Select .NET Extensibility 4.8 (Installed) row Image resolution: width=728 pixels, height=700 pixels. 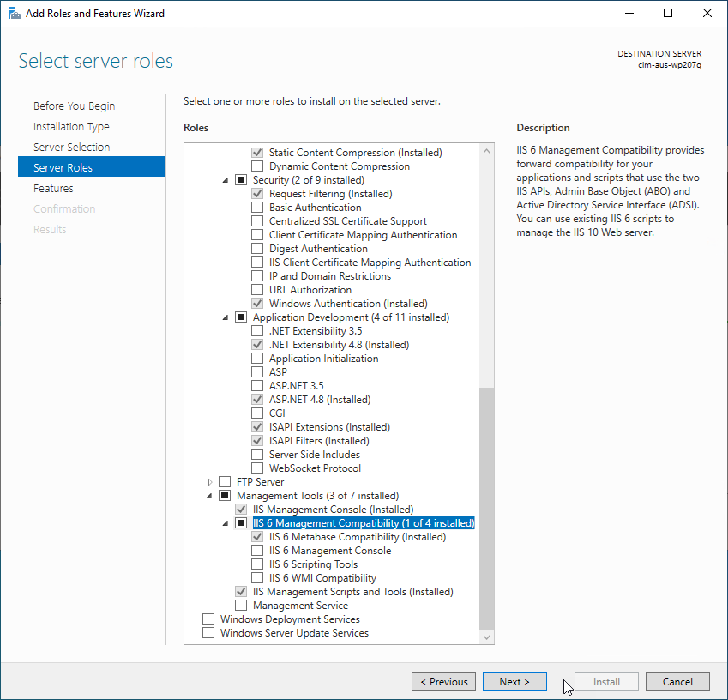(x=339, y=345)
